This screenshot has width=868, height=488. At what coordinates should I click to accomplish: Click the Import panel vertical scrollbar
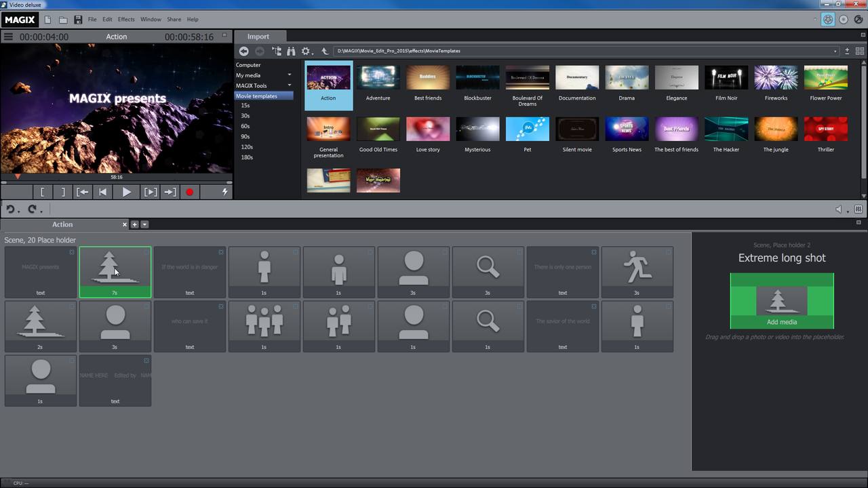coord(864,122)
